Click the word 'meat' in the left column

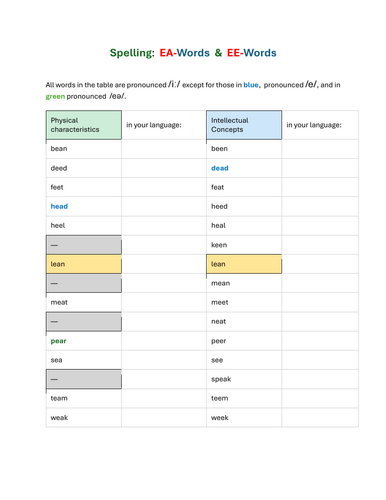coord(59,303)
